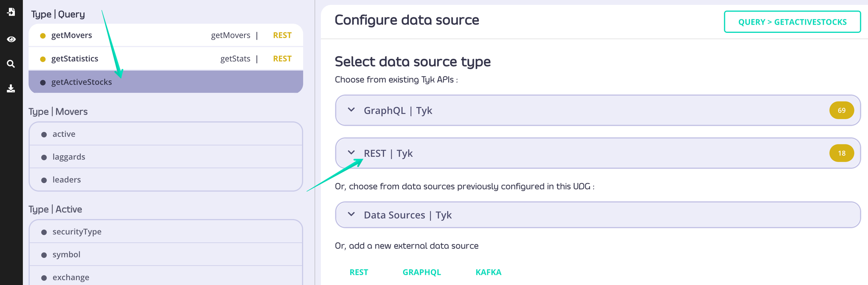Screen dimensions: 868x285
Task: Expand the GraphQL | Tyk chevron
Action: click(351, 110)
